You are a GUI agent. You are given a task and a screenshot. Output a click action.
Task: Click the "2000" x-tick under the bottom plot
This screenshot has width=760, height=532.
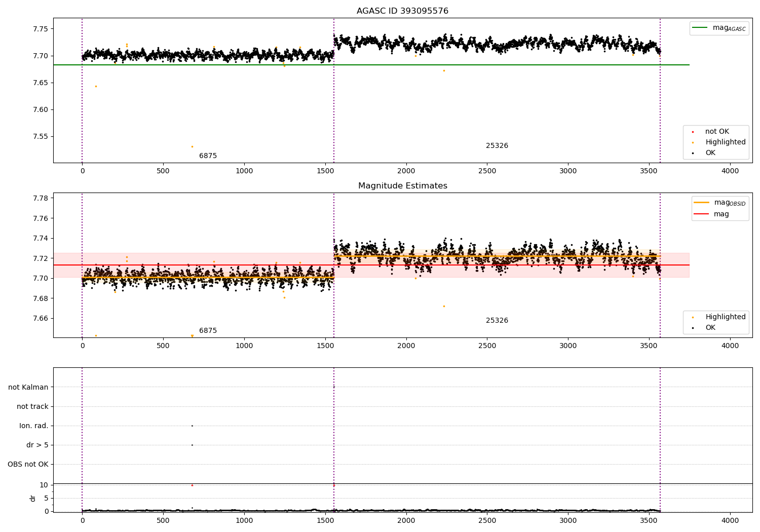click(406, 521)
